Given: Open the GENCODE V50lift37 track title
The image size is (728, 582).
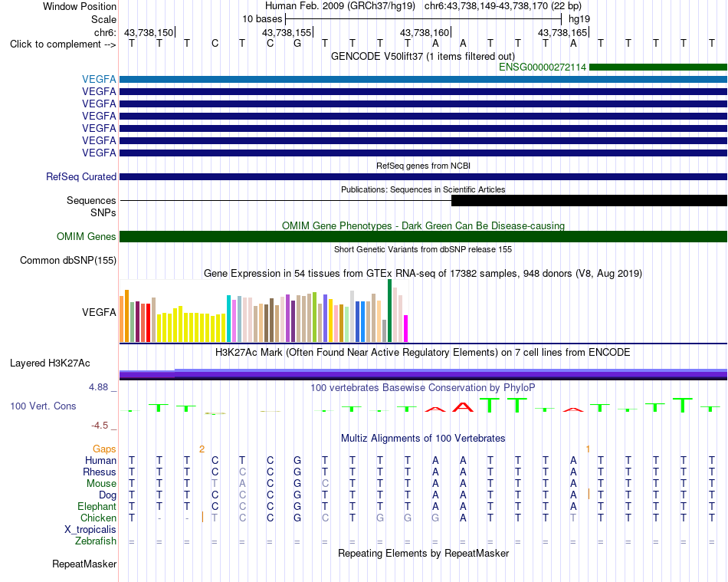Looking at the screenshot, I should click(x=422, y=56).
